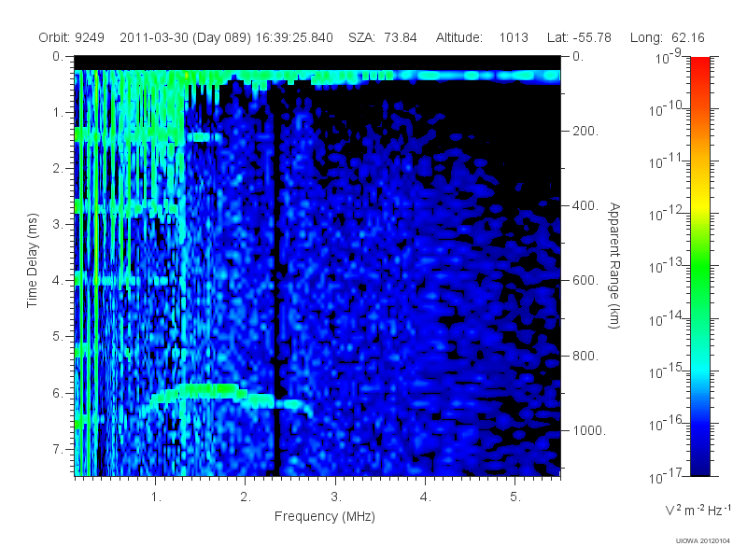Click the yellow band of the color bar
747x560 pixels.
tap(699, 203)
